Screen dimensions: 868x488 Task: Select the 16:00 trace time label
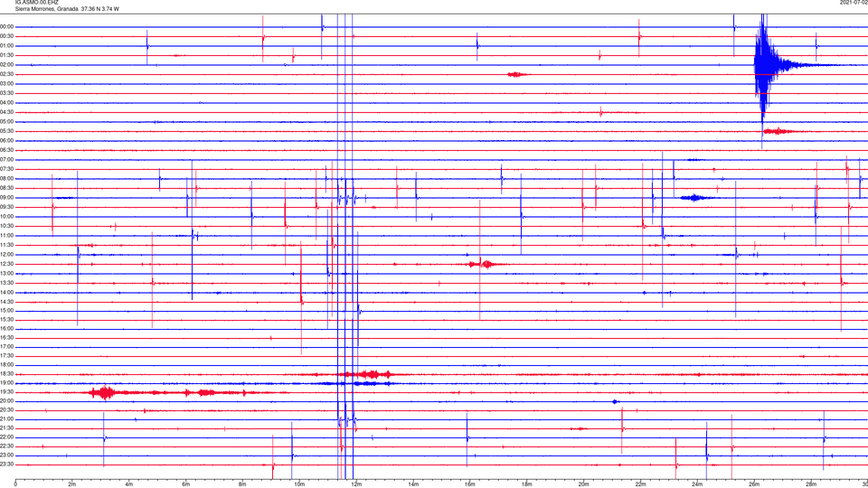[x=7, y=329]
